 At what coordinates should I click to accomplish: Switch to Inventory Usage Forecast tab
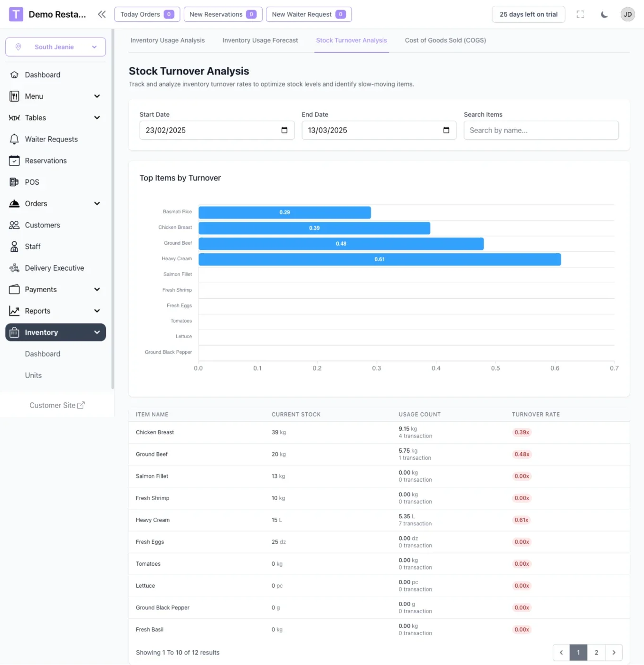tap(260, 40)
